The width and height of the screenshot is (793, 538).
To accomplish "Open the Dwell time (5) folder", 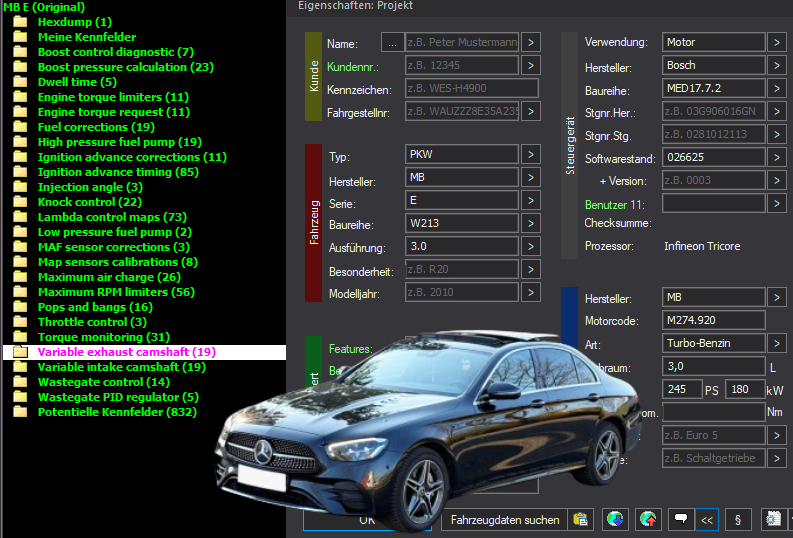I will pos(77,82).
